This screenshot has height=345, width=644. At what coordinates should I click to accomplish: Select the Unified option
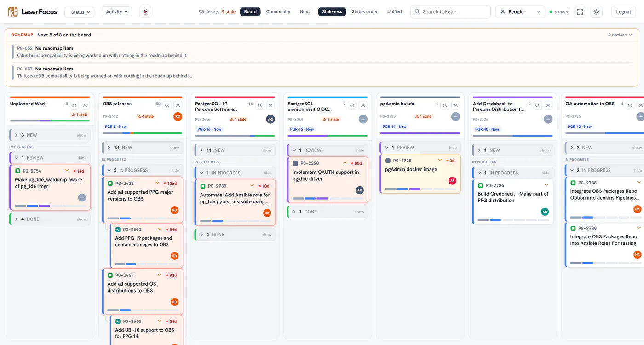[x=394, y=12]
